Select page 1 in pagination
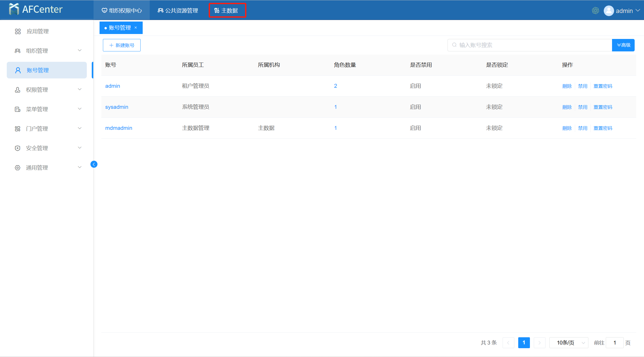The height and width of the screenshot is (357, 644). pyautogui.click(x=524, y=343)
